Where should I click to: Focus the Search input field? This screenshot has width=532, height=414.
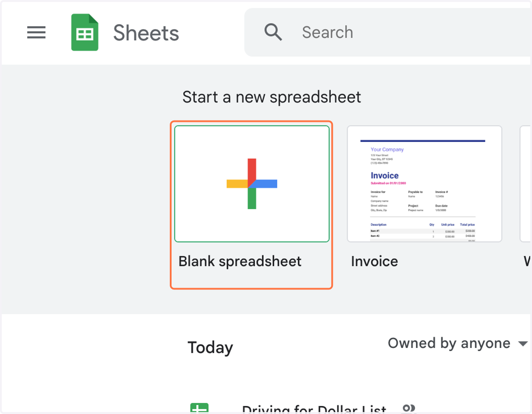coord(388,32)
